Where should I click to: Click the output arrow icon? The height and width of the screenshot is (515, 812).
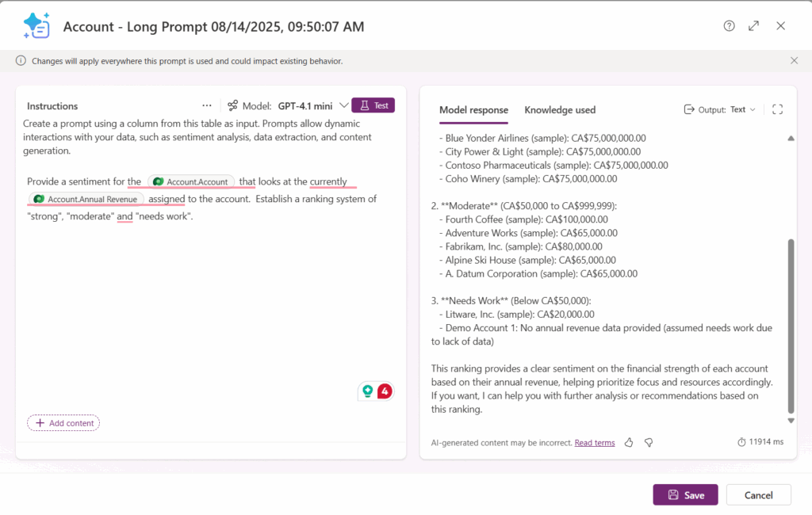click(689, 109)
